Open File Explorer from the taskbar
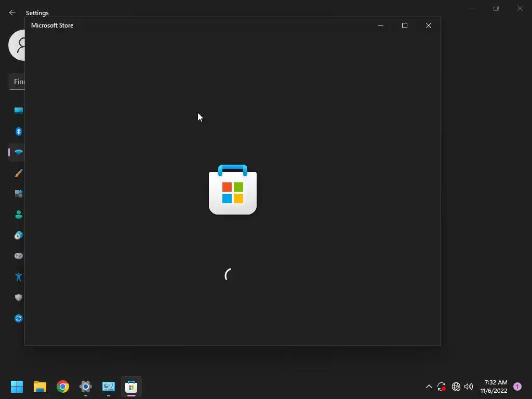Image resolution: width=532 pixels, height=399 pixels. click(39, 387)
